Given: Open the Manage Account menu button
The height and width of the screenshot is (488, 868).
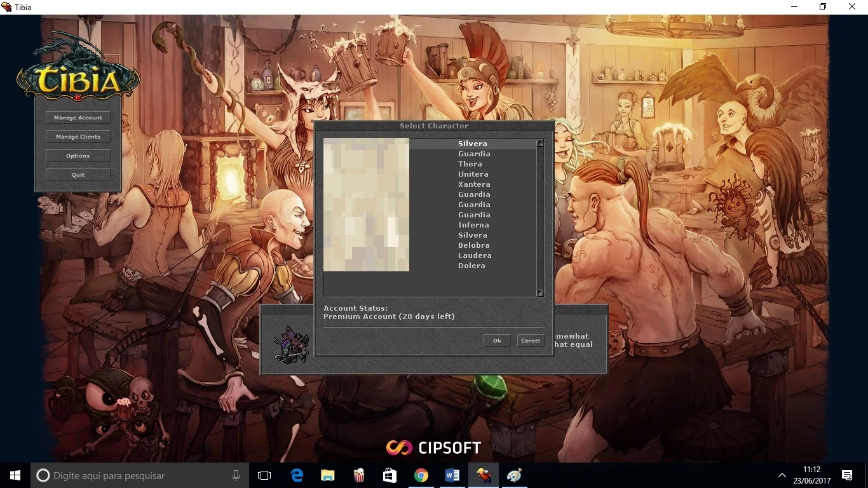Looking at the screenshot, I should 78,118.
